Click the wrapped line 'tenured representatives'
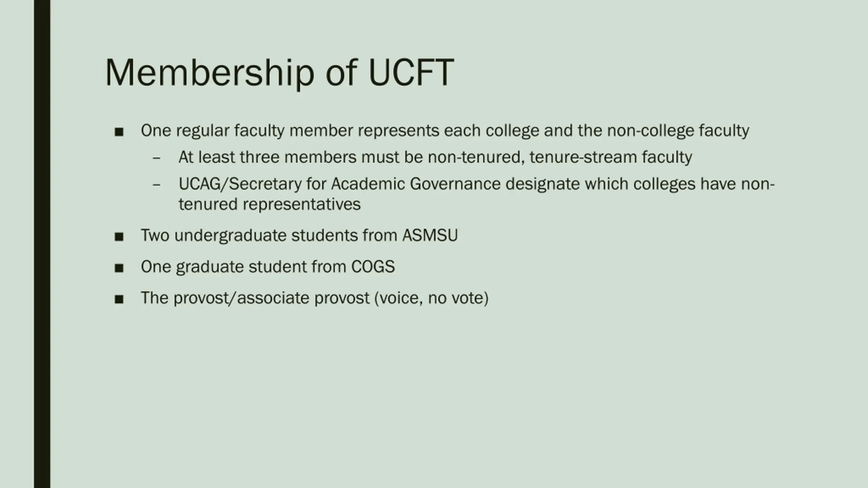This screenshot has height=488, width=868. click(x=270, y=204)
